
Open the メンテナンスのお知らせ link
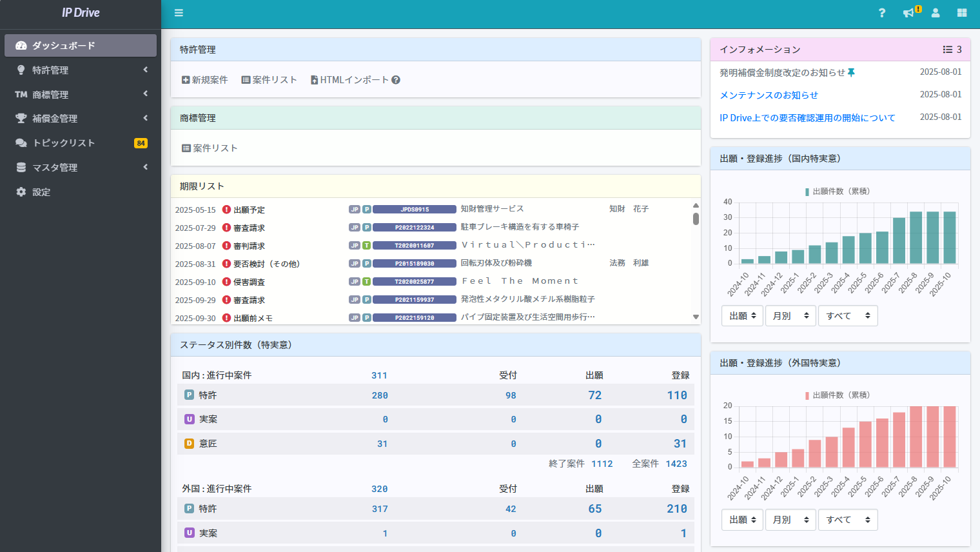tap(769, 95)
